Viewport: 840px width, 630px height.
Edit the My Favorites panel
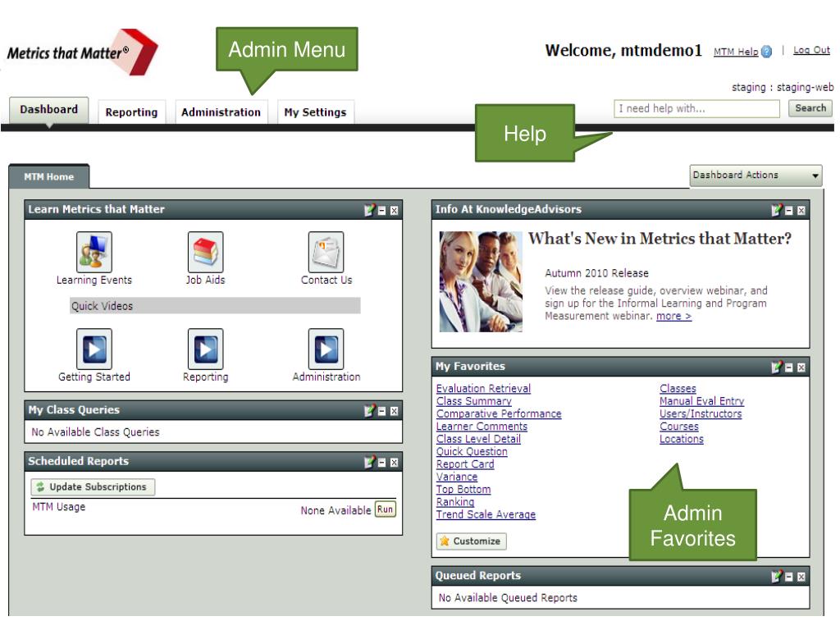pyautogui.click(x=777, y=367)
